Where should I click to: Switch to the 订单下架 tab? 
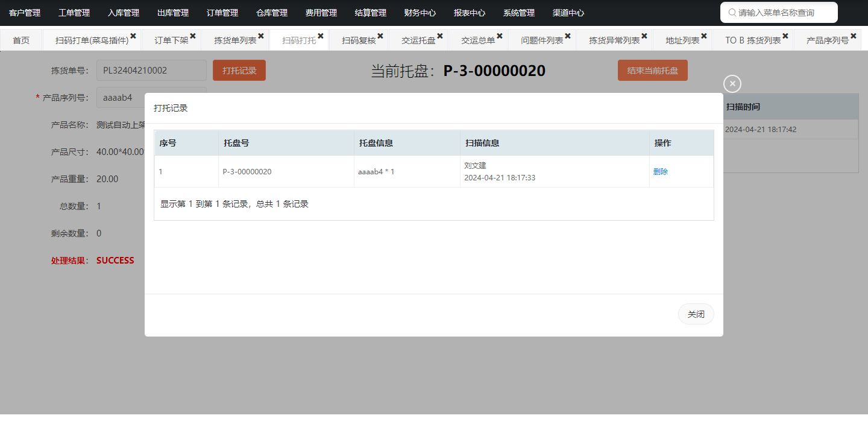(171, 40)
